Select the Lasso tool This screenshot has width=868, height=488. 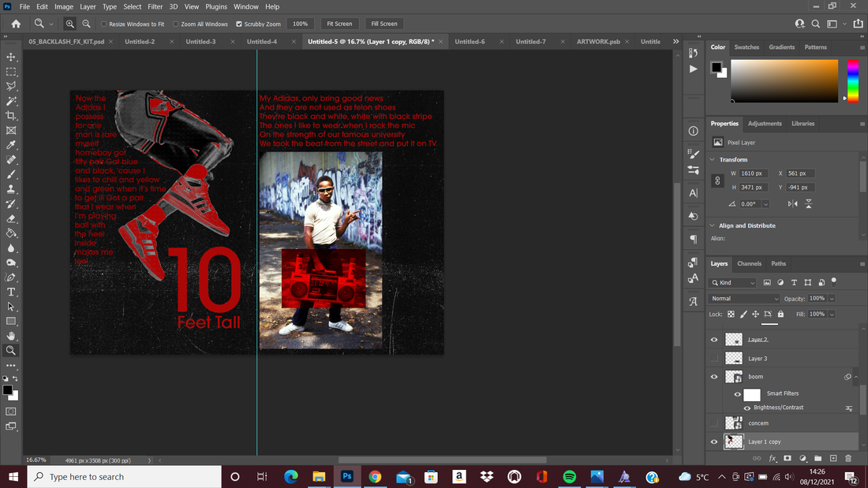point(10,86)
